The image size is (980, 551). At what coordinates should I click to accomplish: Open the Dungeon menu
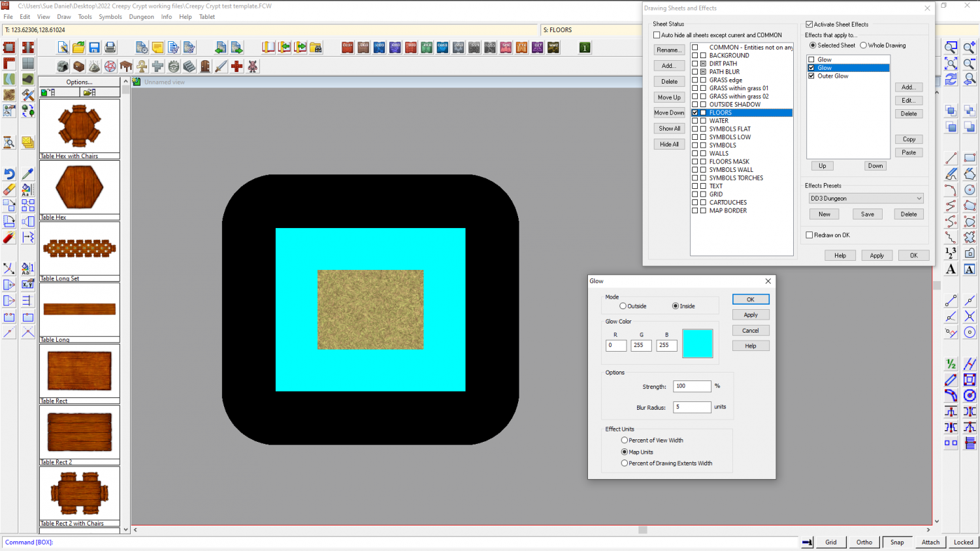tap(141, 17)
